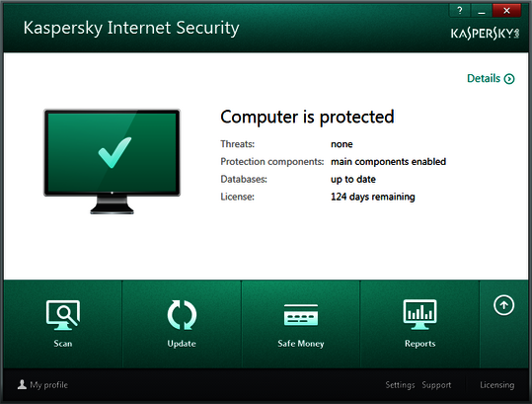Open the Support link
The width and height of the screenshot is (532, 404).
436,385
